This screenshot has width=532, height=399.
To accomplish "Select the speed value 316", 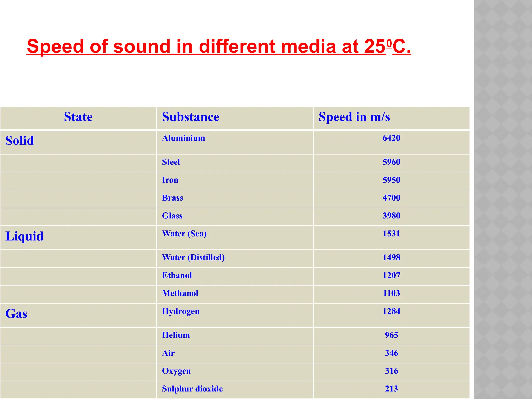I will pyautogui.click(x=391, y=371).
